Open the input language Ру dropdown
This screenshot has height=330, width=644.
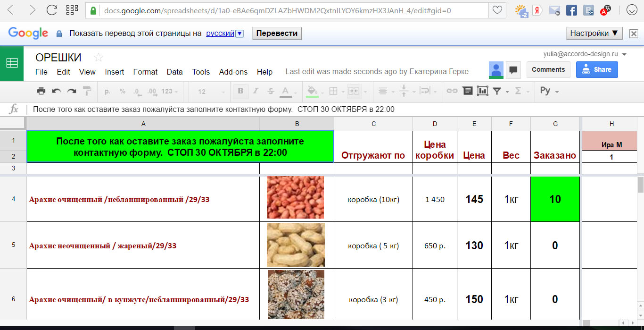point(549,91)
